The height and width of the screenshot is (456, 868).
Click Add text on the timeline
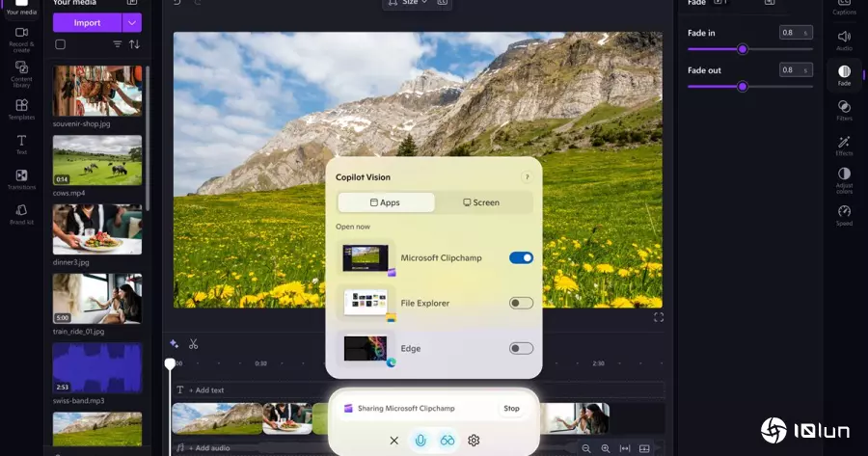206,390
